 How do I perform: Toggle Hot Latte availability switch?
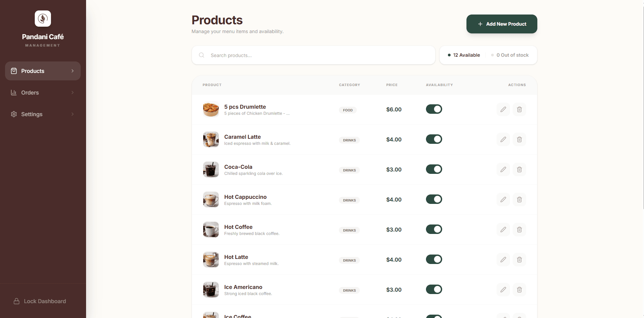434,259
